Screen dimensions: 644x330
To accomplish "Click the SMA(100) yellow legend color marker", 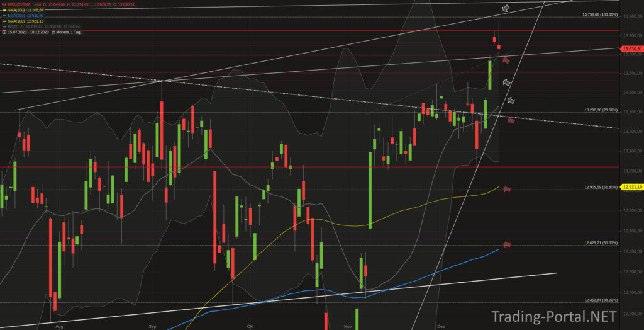I will tap(4, 21).
